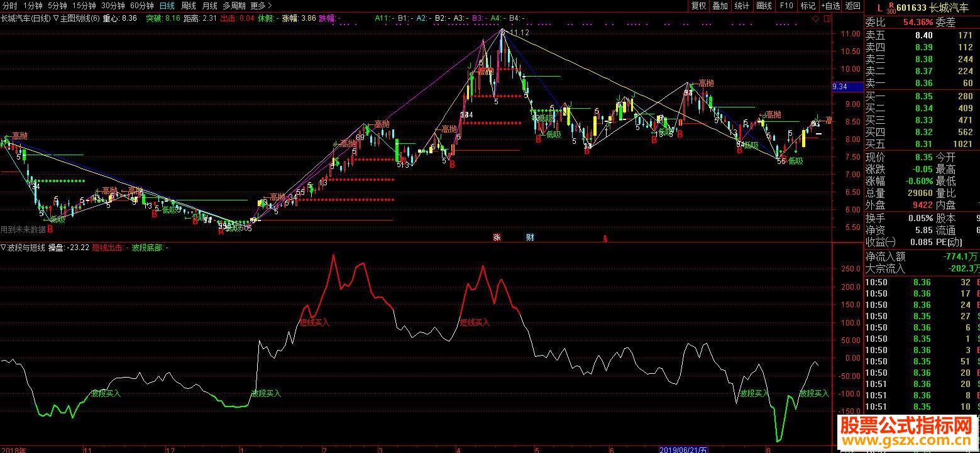The height and width of the screenshot is (453, 980).
Task: Open the 画线 drawing tools
Action: [764, 6]
